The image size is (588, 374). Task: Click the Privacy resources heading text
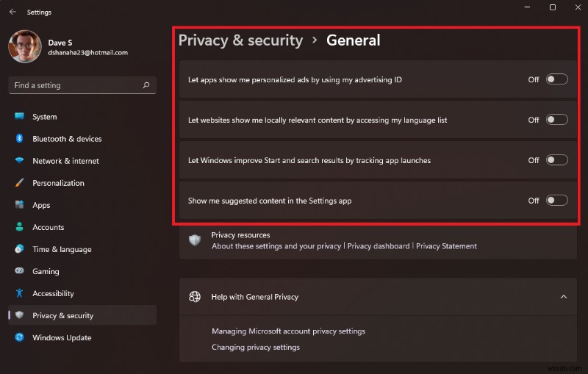240,235
